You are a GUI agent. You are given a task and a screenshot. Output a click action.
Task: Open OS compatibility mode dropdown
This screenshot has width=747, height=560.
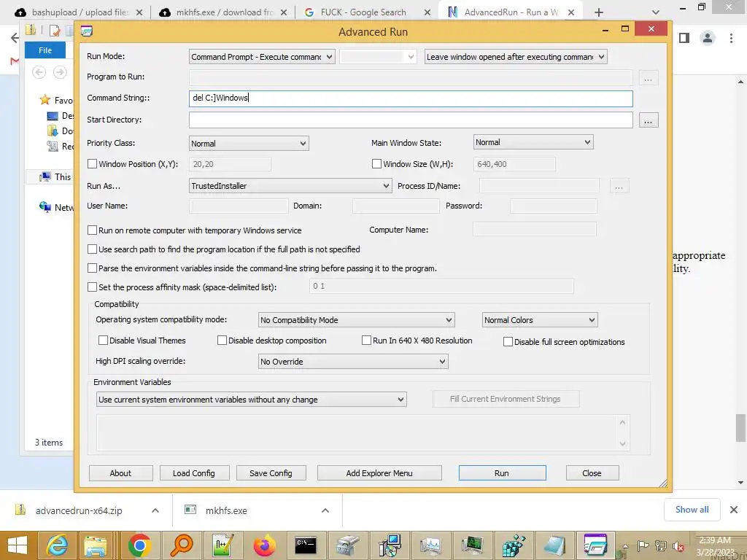356,320
